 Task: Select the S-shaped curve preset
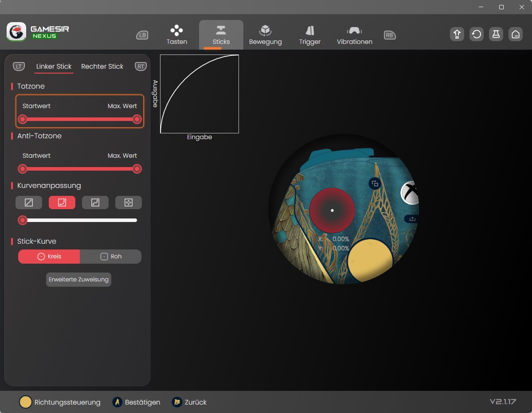[95, 203]
